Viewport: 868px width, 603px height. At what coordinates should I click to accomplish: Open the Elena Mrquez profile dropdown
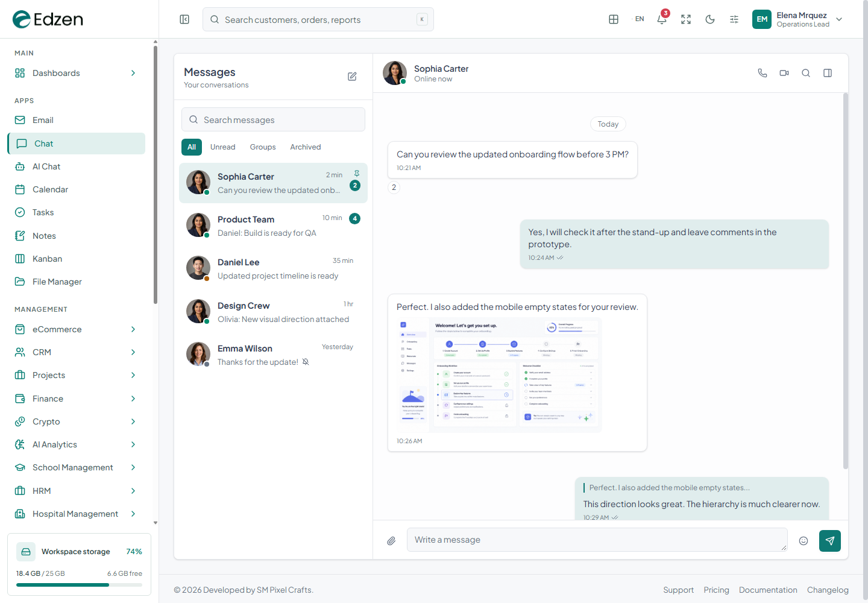[797, 19]
